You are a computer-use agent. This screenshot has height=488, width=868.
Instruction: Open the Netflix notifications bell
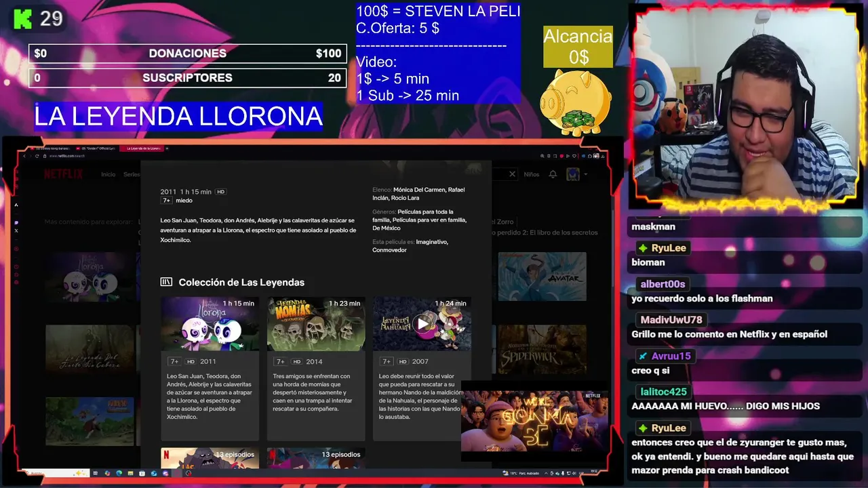coord(553,174)
